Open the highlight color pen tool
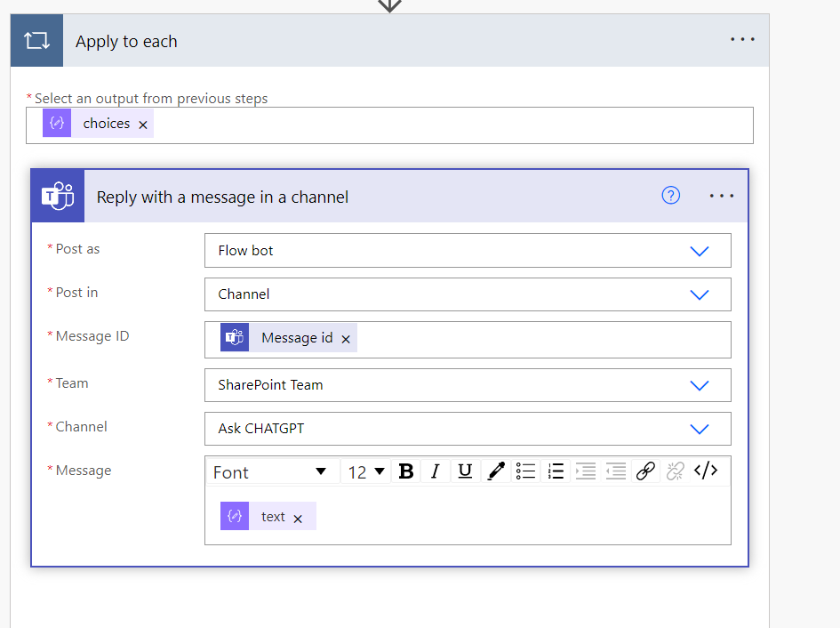 [496, 471]
